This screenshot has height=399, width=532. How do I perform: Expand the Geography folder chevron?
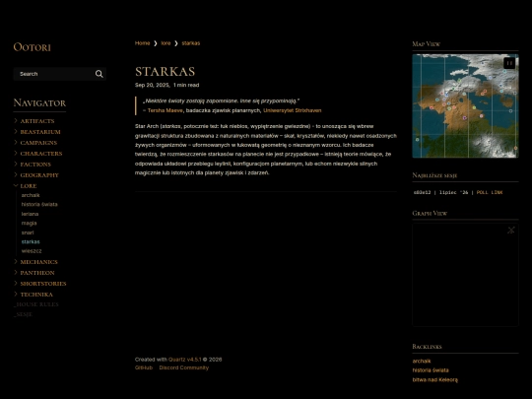pyautogui.click(x=16, y=174)
